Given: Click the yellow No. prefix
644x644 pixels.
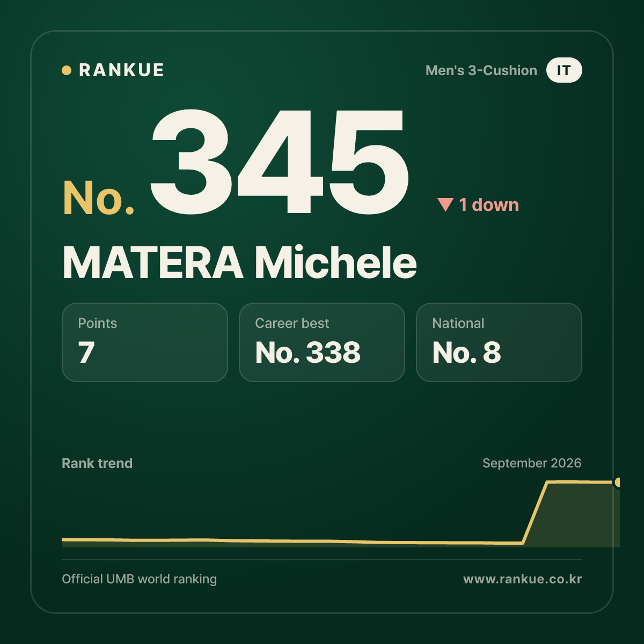Looking at the screenshot, I should coord(98,198).
